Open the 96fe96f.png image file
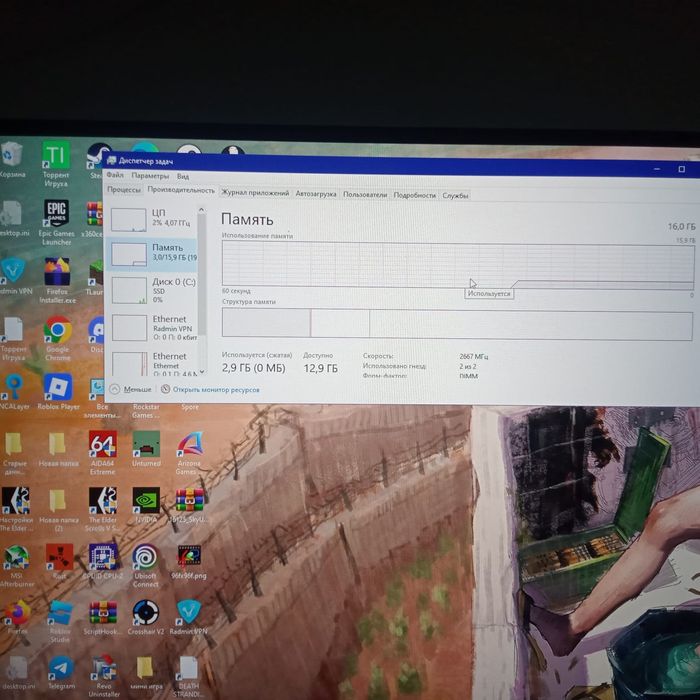The image size is (700, 700). 189,562
